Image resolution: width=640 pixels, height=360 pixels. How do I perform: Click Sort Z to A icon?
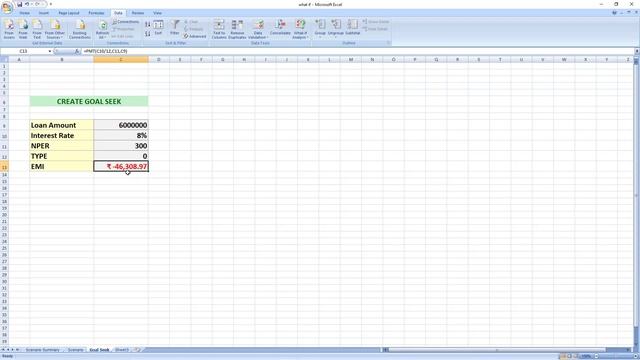pos(148,34)
